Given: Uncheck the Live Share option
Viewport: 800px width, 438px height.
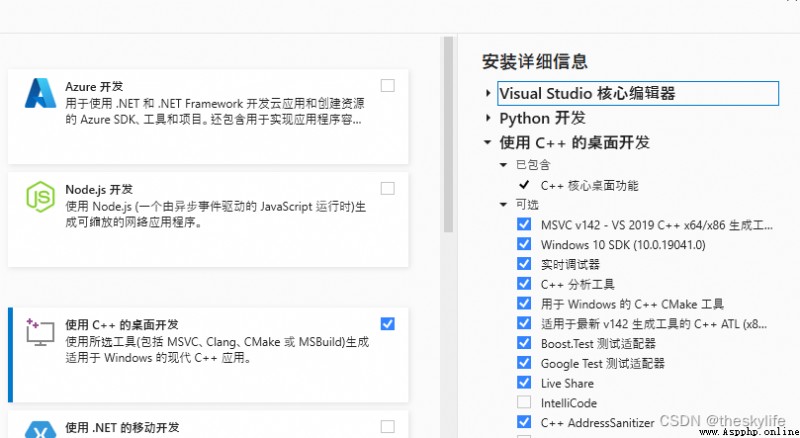Looking at the screenshot, I should (x=524, y=382).
